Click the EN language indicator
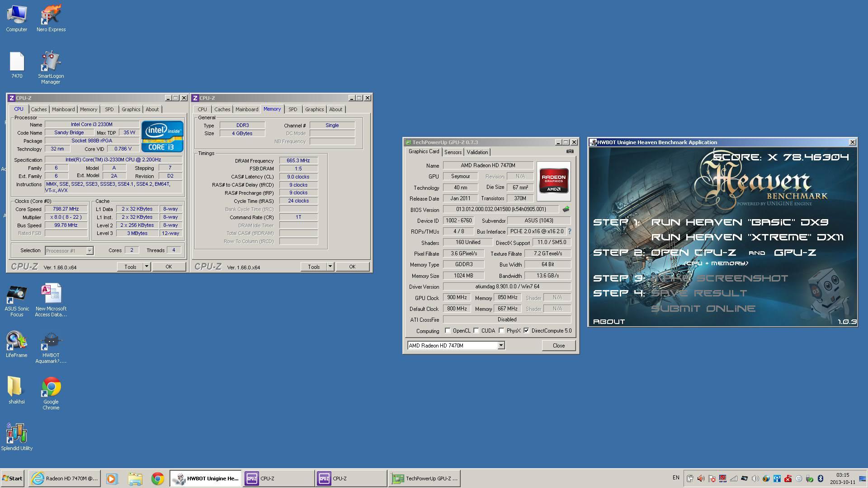This screenshot has width=868, height=488. [676, 478]
